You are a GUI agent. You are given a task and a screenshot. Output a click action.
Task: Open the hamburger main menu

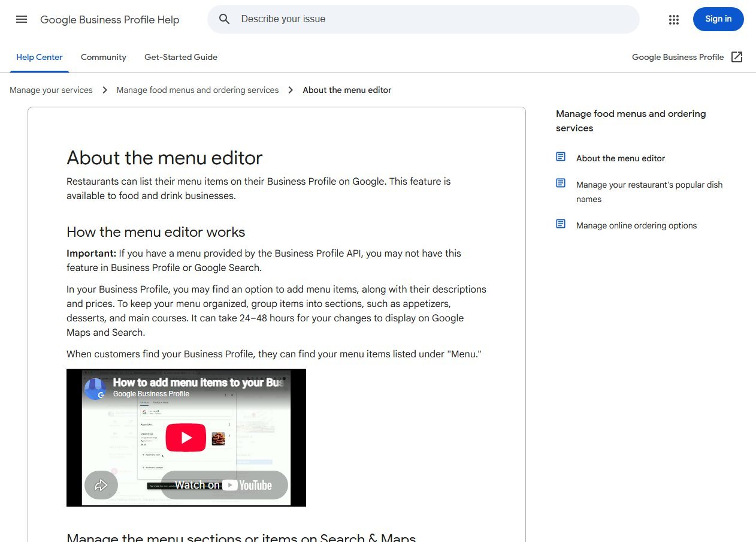click(x=22, y=19)
